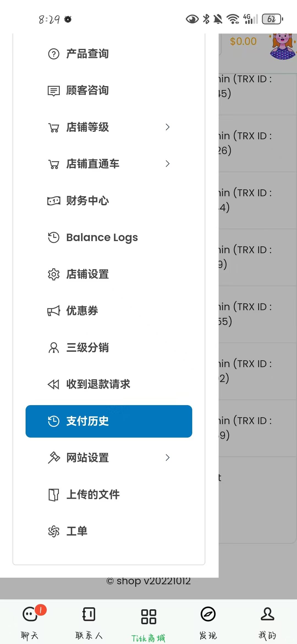Tap the 顾客咨询 message icon
Screen dimensions: 297x644
54,91
